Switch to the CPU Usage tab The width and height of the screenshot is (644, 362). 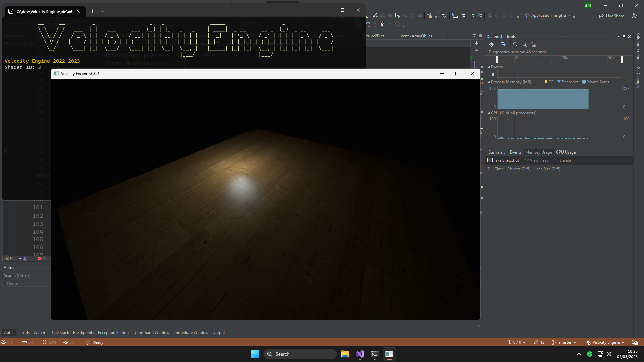coord(566,152)
